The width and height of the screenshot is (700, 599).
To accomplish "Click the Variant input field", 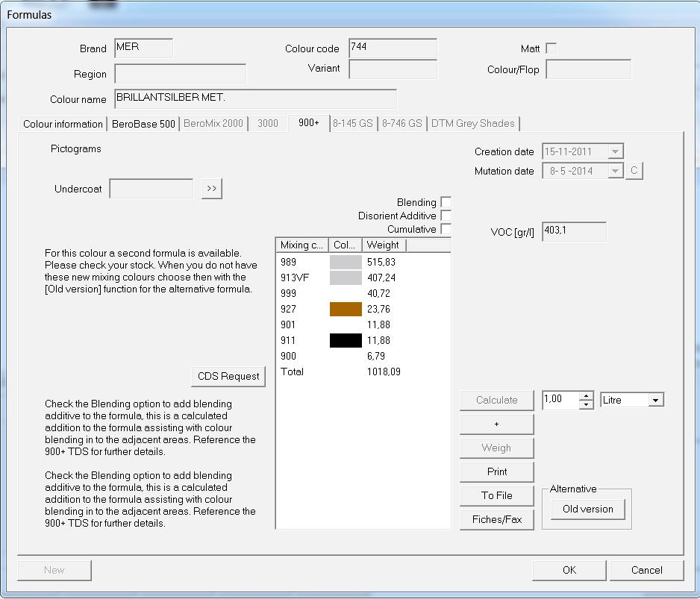I will (393, 69).
